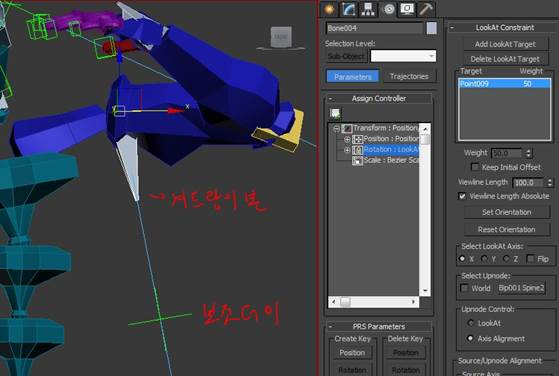Click Delete LookAt Target button

click(x=505, y=59)
